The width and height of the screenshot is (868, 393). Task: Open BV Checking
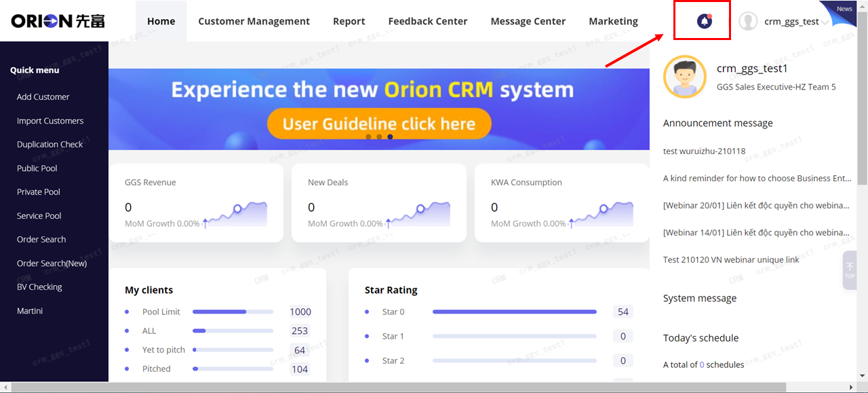click(x=39, y=287)
